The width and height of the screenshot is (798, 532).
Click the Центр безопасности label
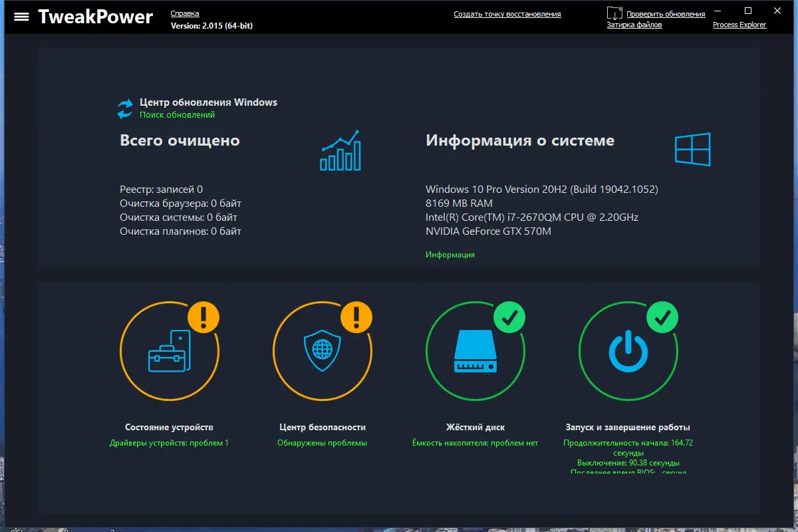coord(323,428)
